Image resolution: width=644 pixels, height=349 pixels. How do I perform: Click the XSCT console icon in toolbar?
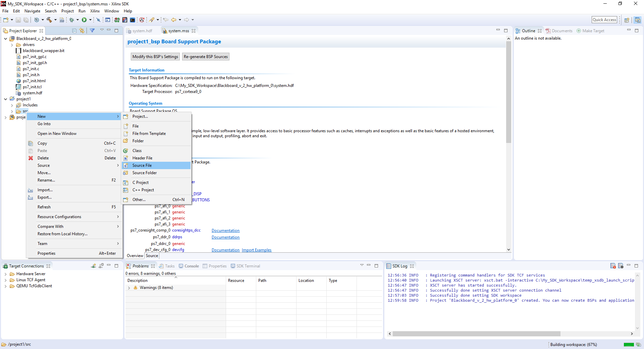point(132,20)
